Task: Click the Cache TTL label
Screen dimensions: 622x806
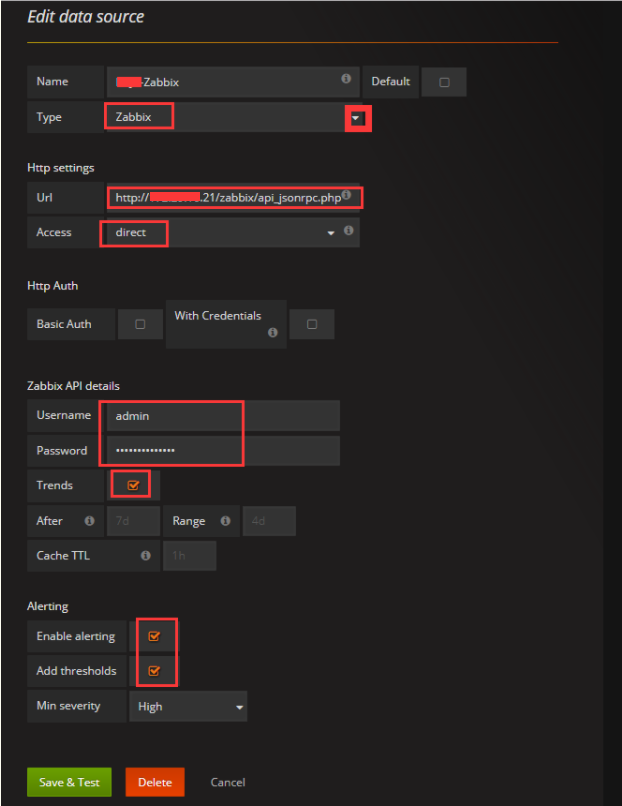Action: coord(63,556)
